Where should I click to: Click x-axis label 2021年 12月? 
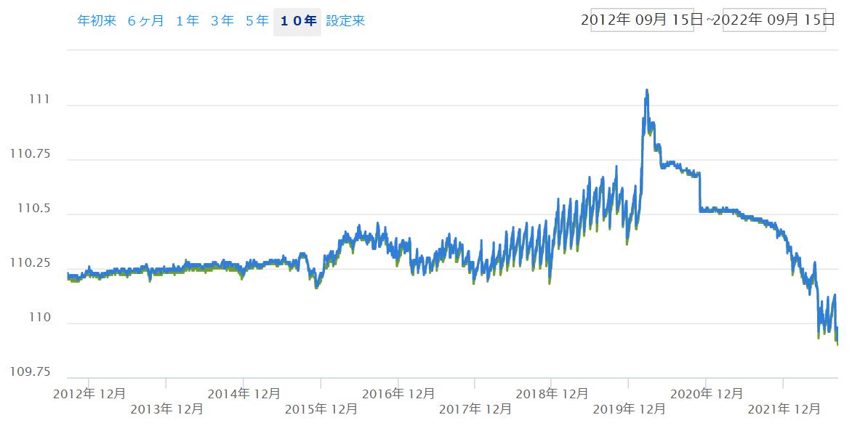[x=783, y=409]
